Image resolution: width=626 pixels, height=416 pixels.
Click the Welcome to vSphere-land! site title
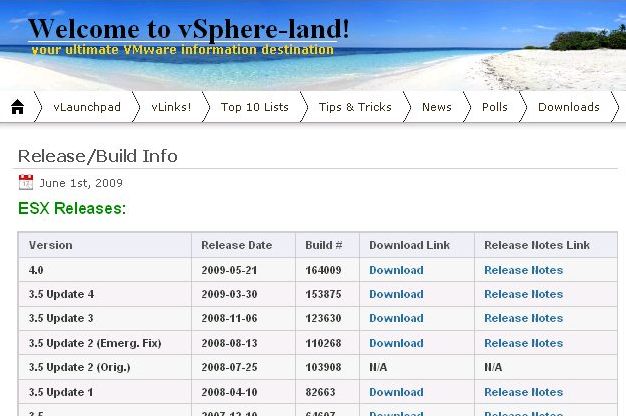click(188, 29)
